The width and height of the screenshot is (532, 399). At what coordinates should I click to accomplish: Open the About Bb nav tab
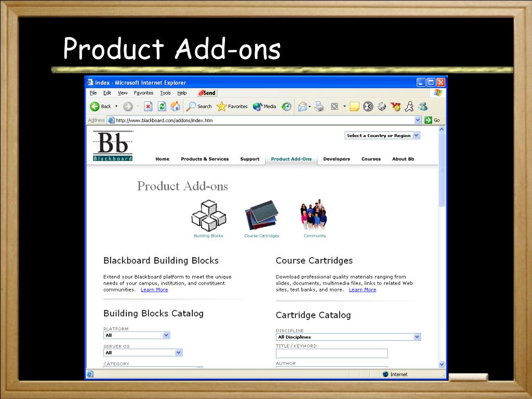tap(403, 159)
